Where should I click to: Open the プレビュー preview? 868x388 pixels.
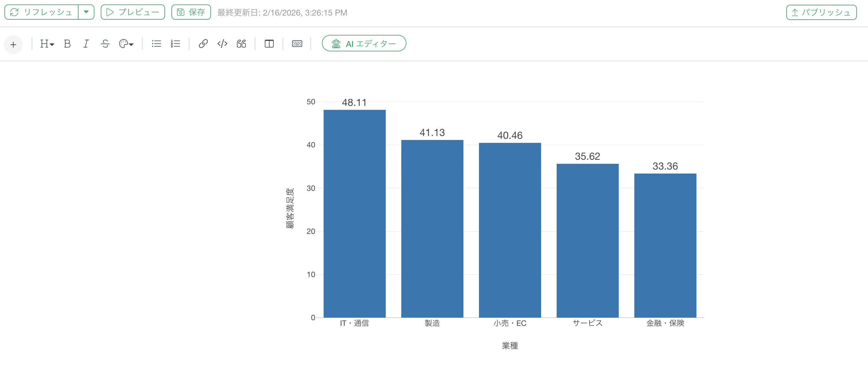pyautogui.click(x=133, y=12)
